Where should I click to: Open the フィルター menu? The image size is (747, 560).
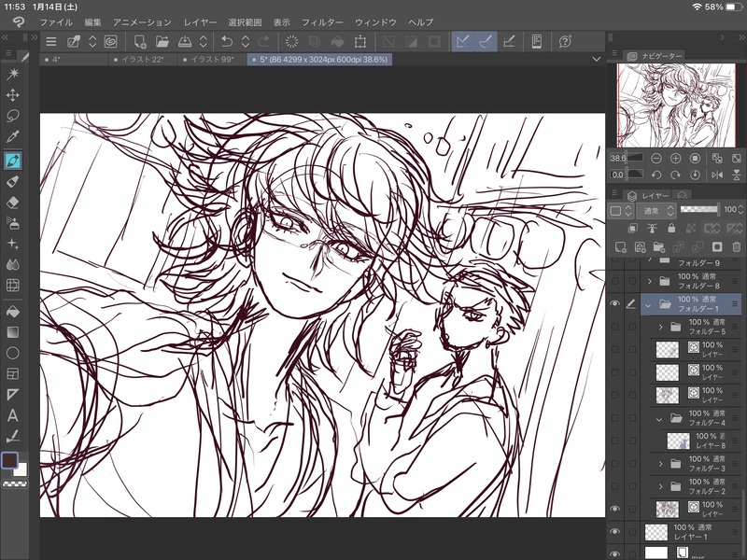coord(323,21)
